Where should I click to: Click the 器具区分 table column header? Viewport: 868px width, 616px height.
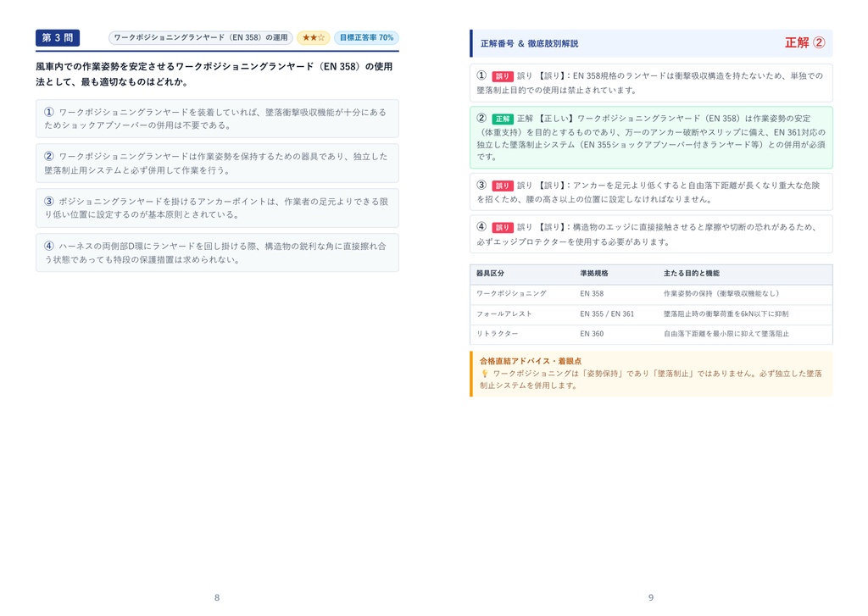point(490,274)
